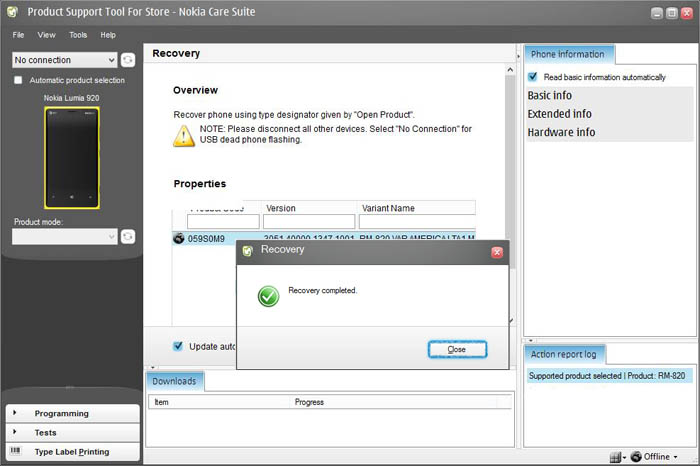Maximize the Nokia Care Suite window
700x466 pixels.
(x=672, y=13)
